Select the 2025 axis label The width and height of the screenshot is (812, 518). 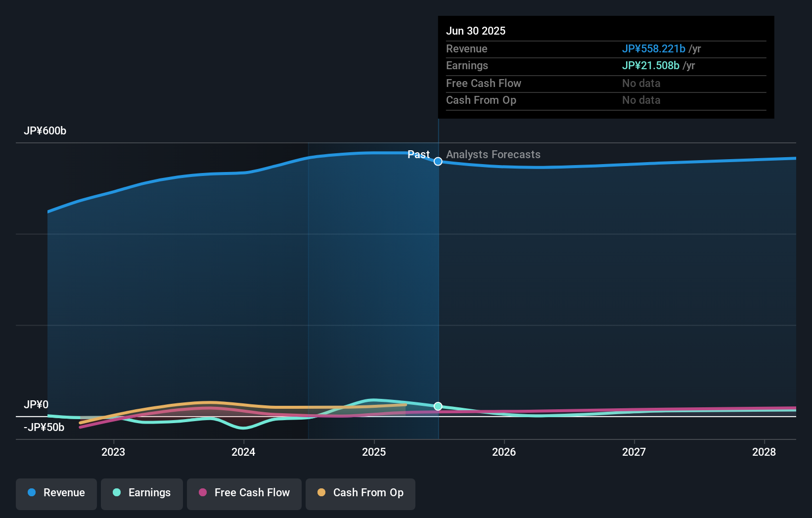click(374, 452)
